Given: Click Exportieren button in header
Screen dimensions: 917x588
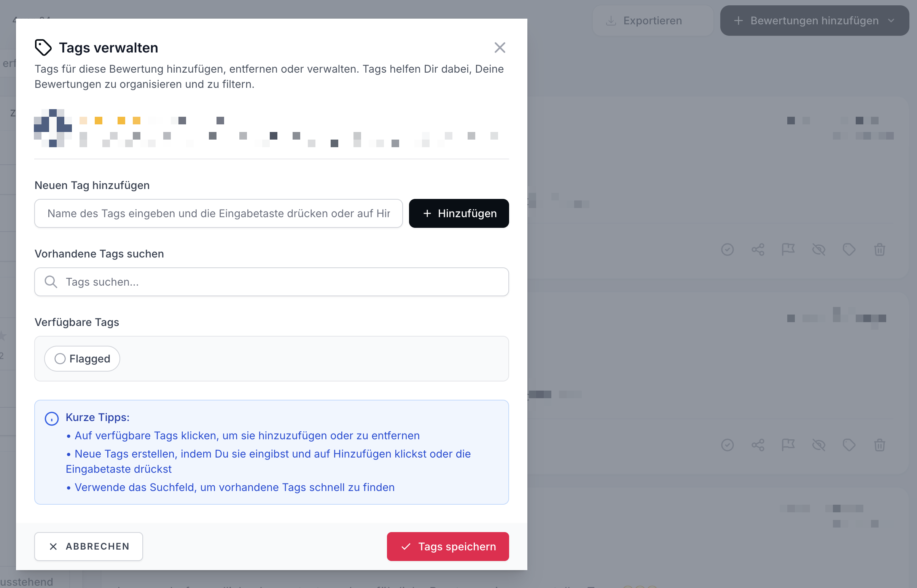Looking at the screenshot, I should [x=652, y=21].
